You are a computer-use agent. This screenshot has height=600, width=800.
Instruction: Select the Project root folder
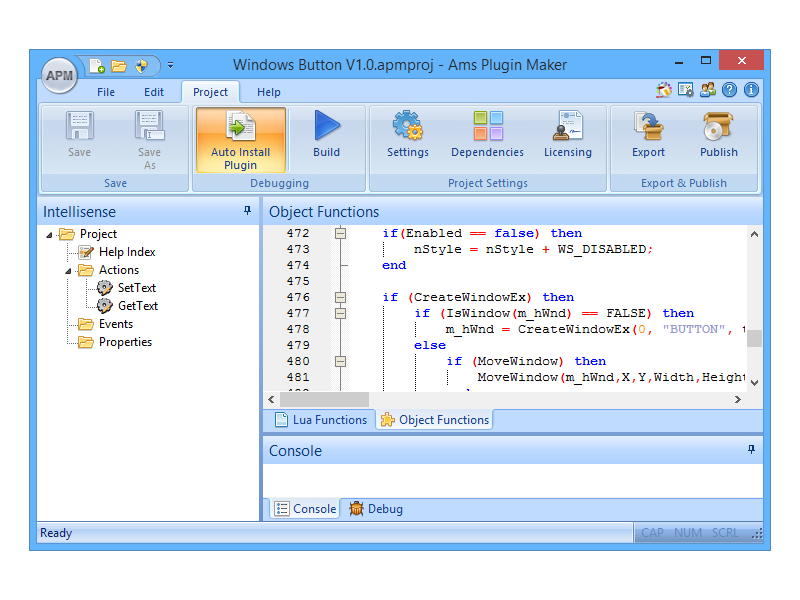tap(98, 234)
